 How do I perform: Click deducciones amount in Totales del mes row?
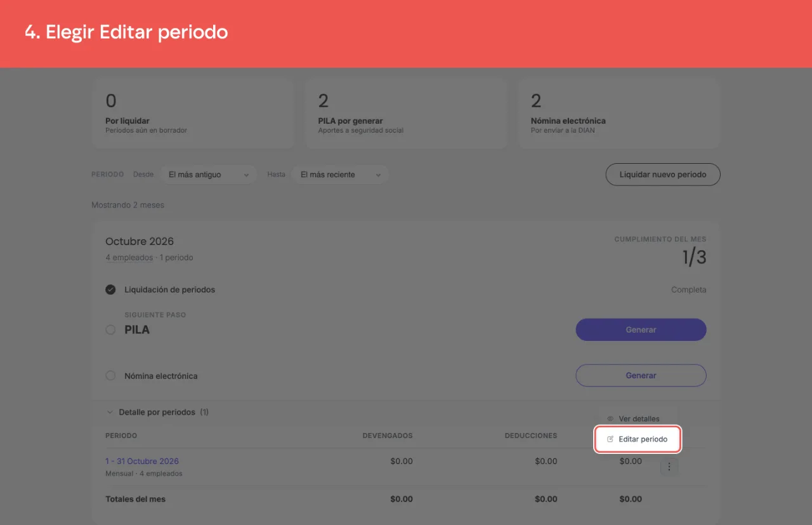click(546, 499)
